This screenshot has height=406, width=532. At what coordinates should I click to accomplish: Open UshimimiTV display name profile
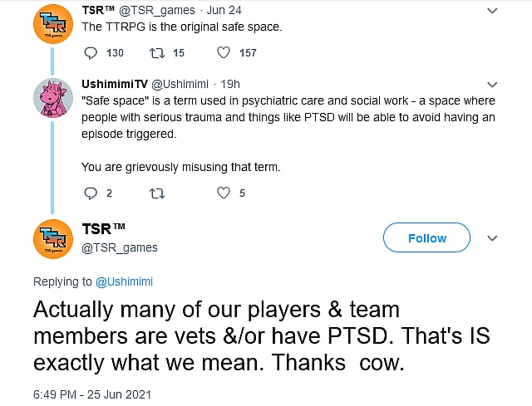coord(116,85)
